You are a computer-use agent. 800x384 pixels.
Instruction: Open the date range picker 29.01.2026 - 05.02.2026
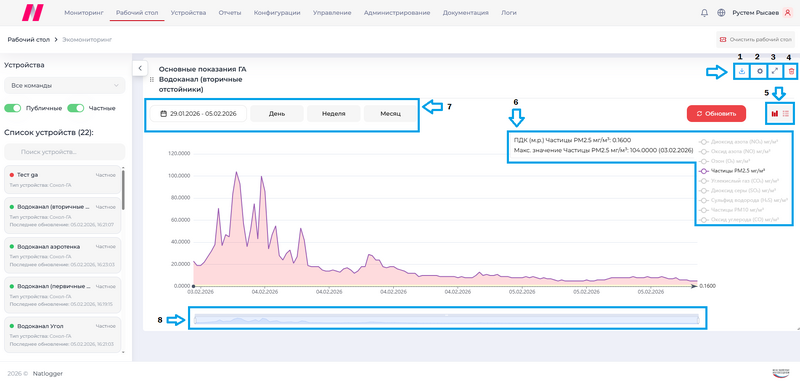pyautogui.click(x=198, y=114)
